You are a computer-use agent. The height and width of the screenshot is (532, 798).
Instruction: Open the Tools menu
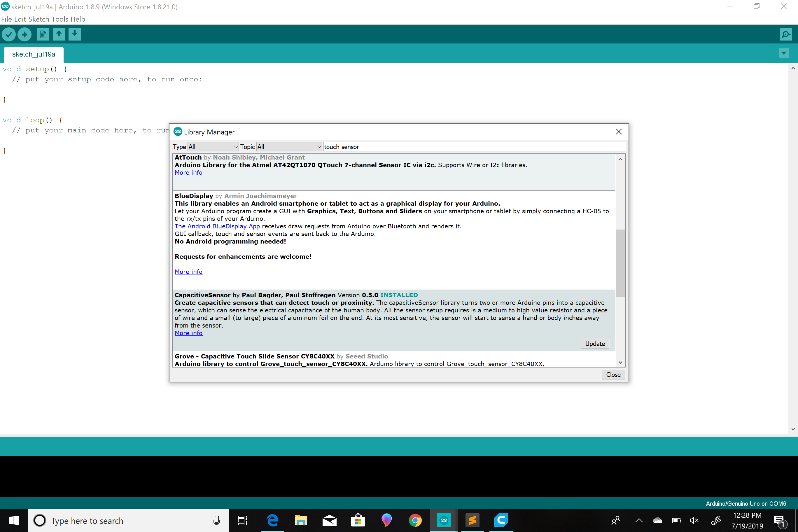(x=60, y=19)
